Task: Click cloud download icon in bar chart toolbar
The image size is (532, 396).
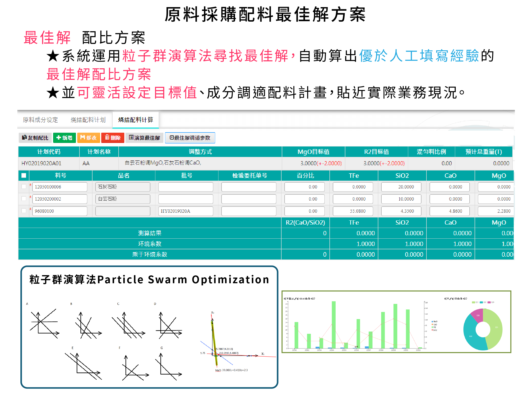Action: point(306,299)
